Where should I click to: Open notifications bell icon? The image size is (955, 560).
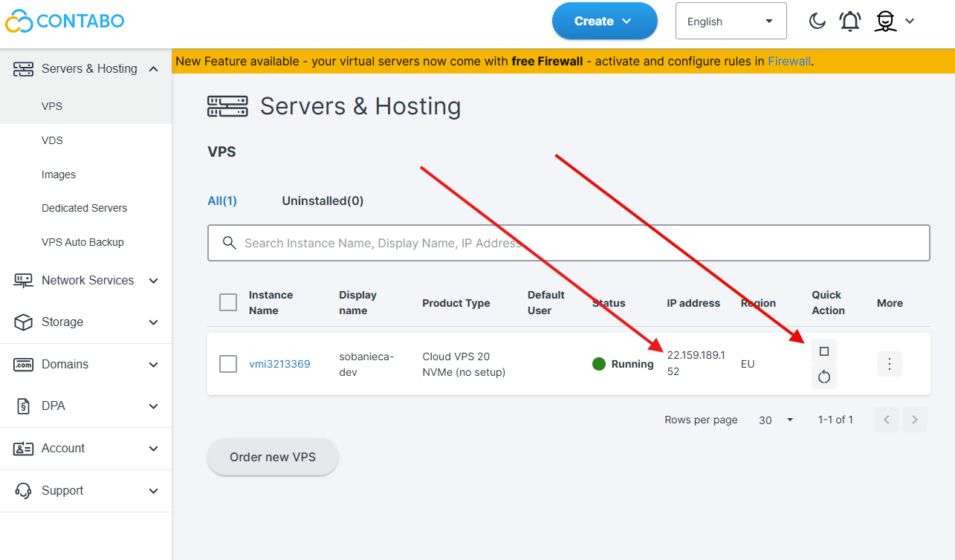850,21
